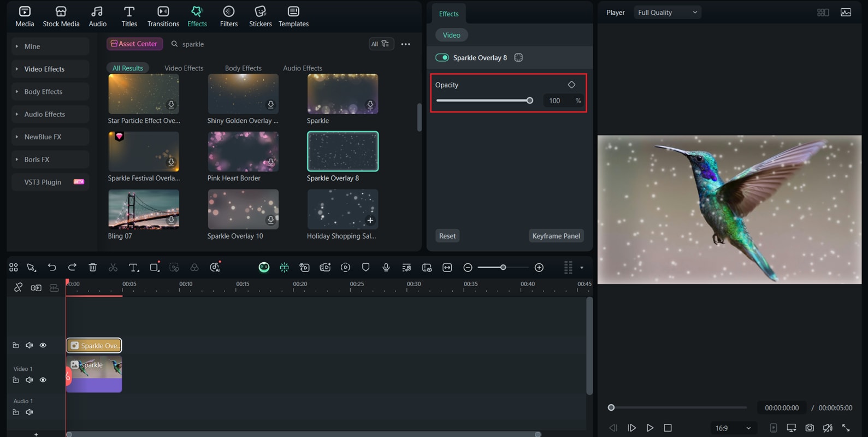The width and height of the screenshot is (868, 437).
Task: Click the split scissors icon
Action: click(113, 267)
